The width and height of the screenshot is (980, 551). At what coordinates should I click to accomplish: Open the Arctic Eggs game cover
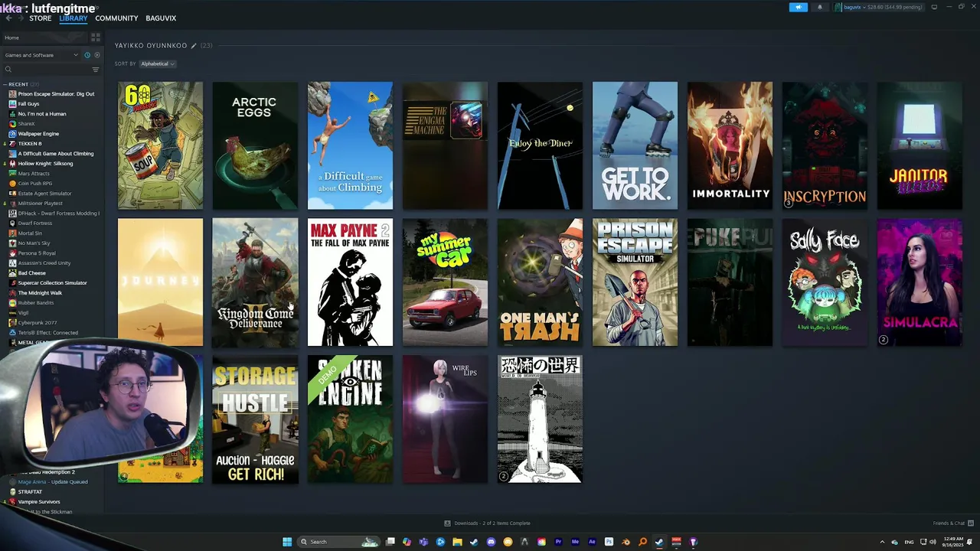click(x=255, y=145)
